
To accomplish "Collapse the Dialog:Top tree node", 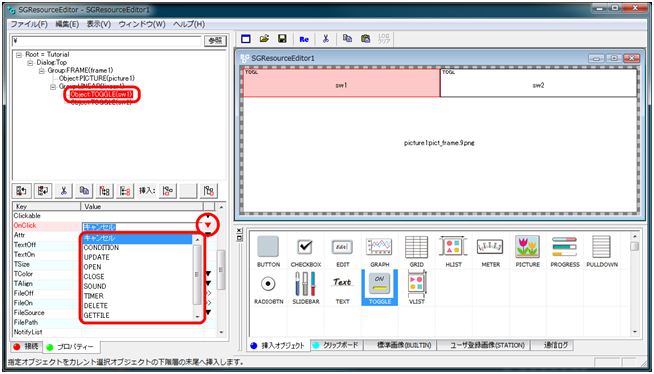I will coord(30,63).
